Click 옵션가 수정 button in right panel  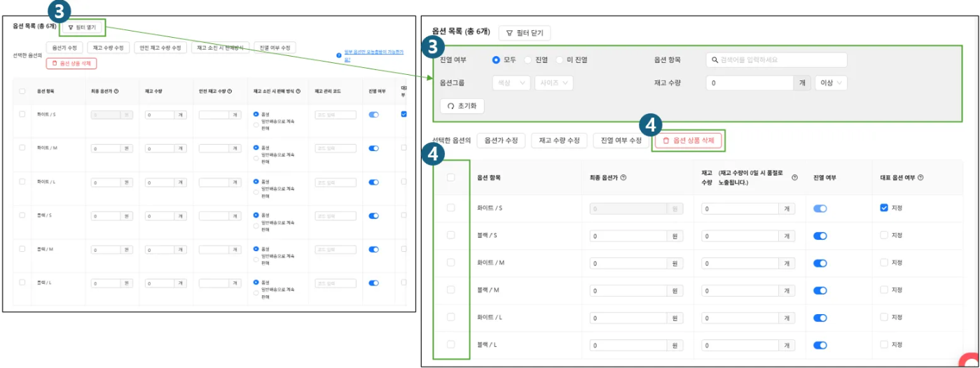(x=501, y=141)
